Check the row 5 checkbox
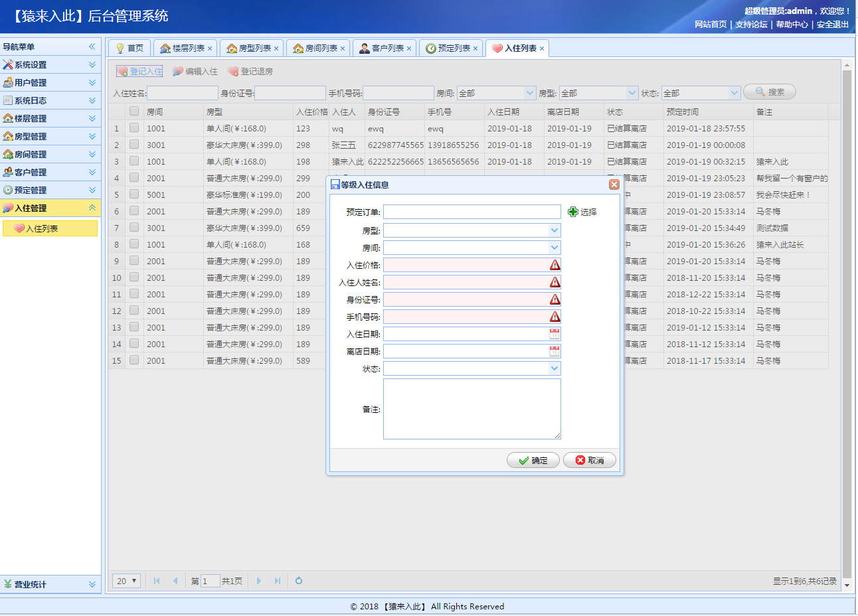 point(134,194)
